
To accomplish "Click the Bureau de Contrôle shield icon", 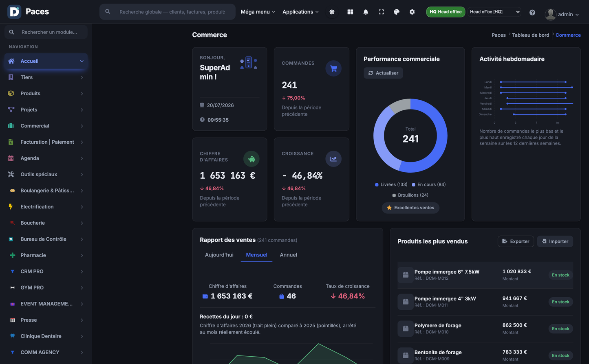I will pyautogui.click(x=11, y=239).
